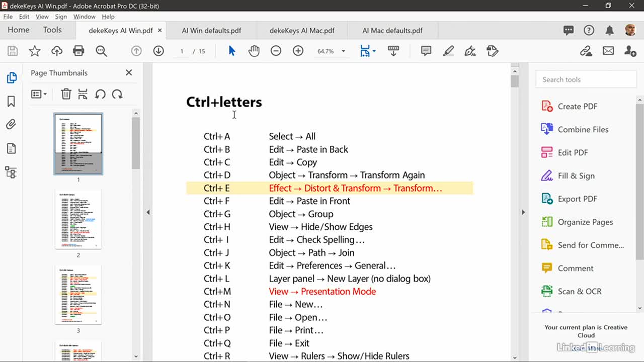Screen dimensions: 644x362
Task: Go to next page arrow
Action: tap(158, 51)
